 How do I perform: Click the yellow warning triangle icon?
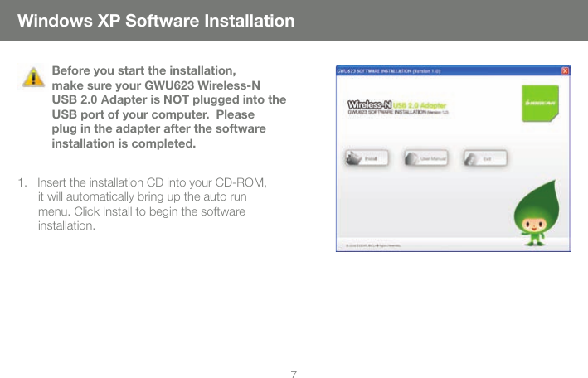tap(33, 77)
